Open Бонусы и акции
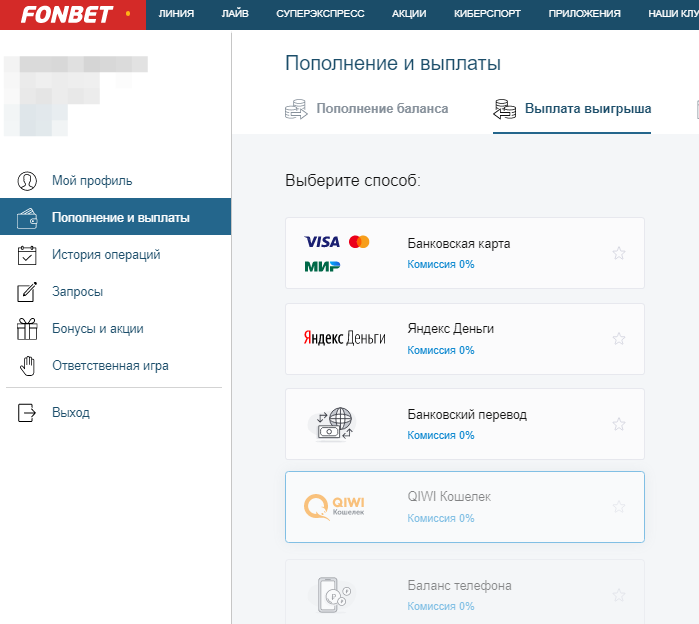The height and width of the screenshot is (624, 699). 98,328
